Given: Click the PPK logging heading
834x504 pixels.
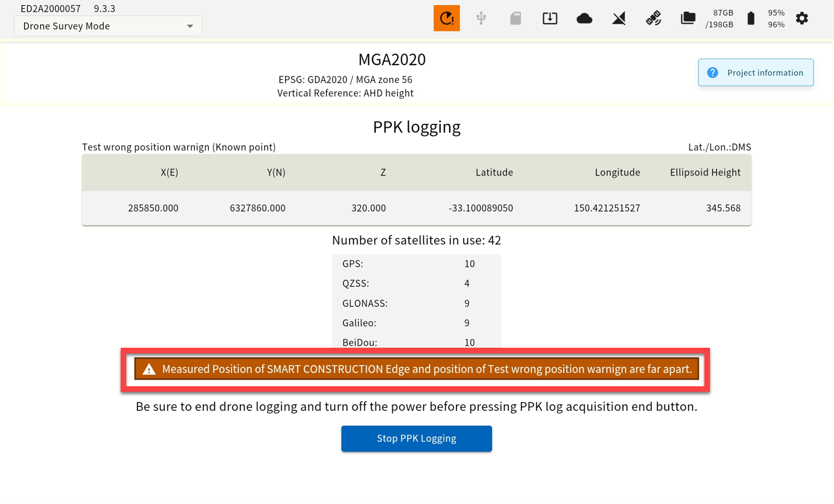Looking at the screenshot, I should click(x=417, y=127).
